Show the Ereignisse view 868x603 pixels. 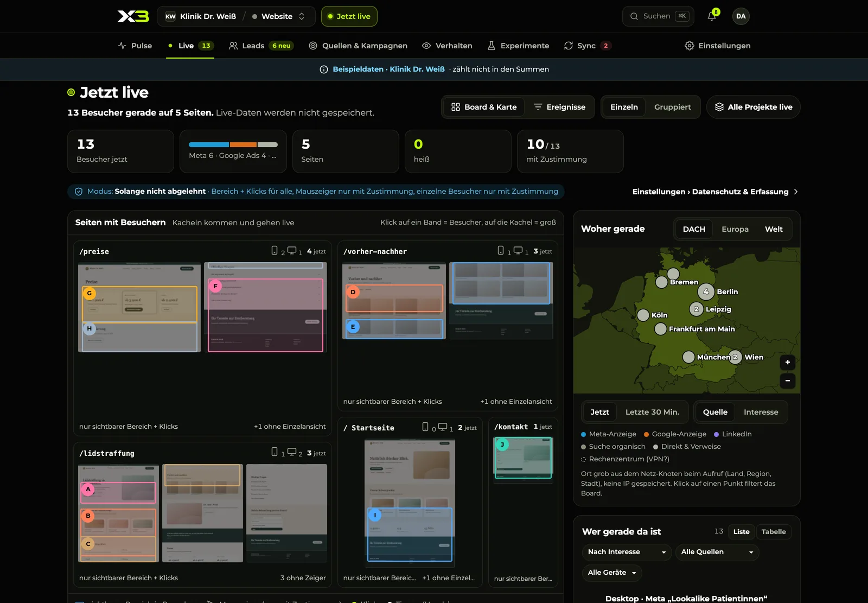(559, 107)
